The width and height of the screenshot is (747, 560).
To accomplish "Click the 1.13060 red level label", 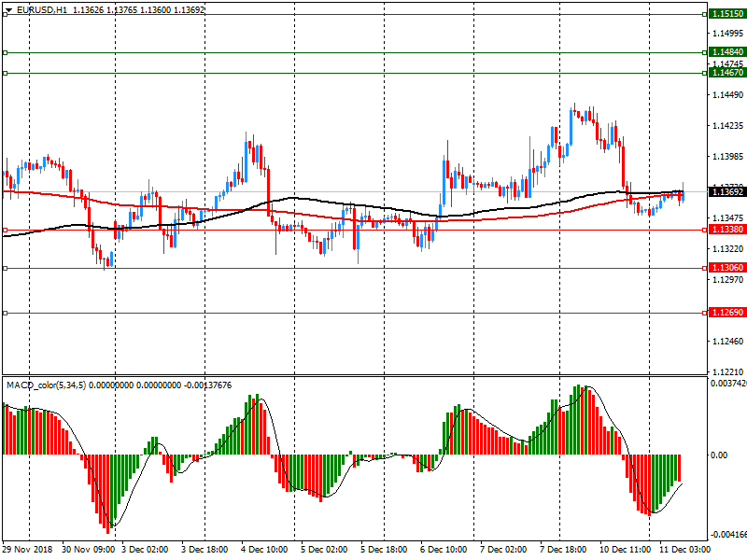I will (726, 268).
